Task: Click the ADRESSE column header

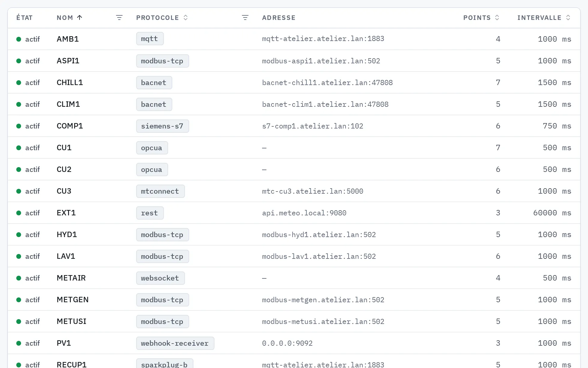Action: click(x=279, y=17)
